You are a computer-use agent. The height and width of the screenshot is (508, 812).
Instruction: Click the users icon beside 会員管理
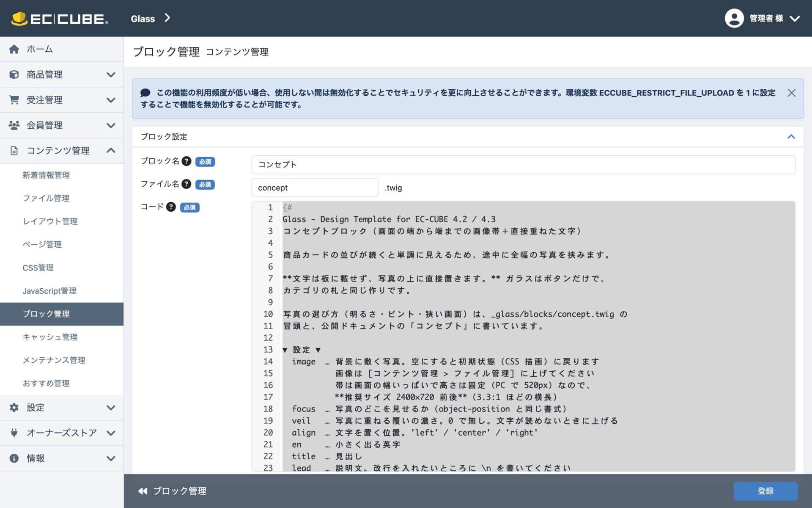[14, 125]
